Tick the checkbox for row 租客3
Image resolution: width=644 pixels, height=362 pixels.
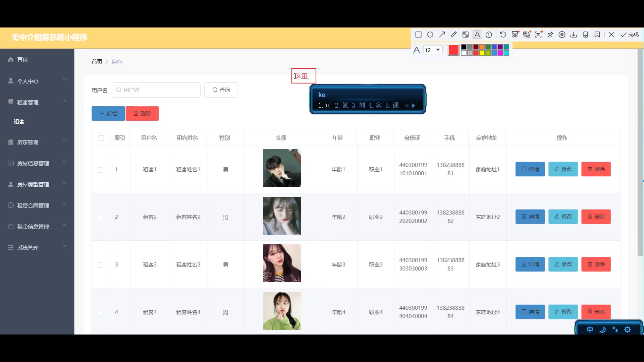(x=101, y=265)
